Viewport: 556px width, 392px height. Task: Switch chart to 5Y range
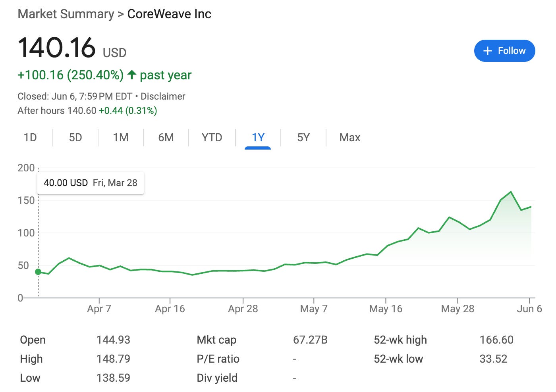click(303, 138)
